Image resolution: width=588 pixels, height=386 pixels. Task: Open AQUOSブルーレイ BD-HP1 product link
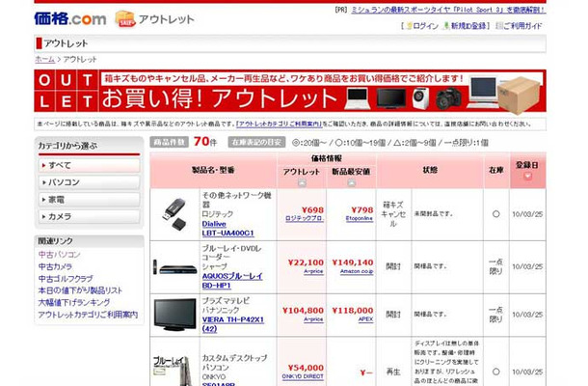tap(232, 281)
